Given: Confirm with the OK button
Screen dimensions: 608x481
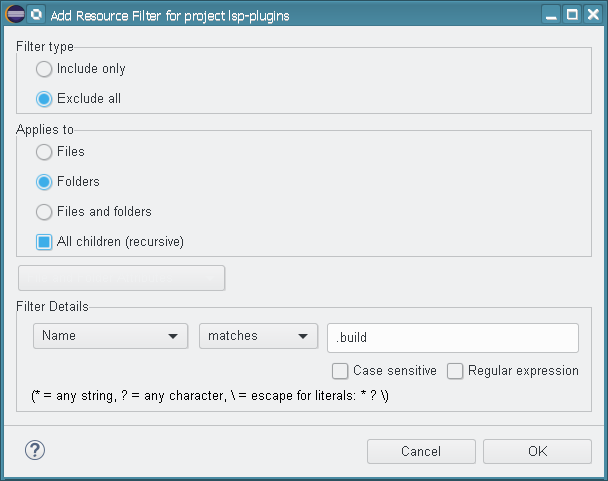Looking at the screenshot, I should pos(537,452).
